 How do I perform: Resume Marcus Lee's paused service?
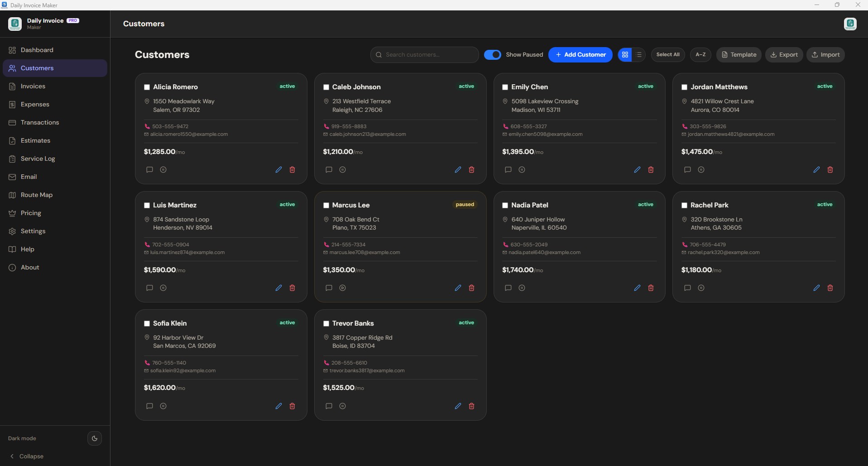click(x=343, y=288)
